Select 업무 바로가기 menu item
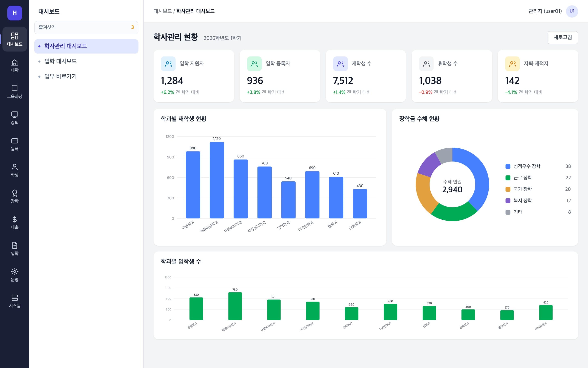The height and width of the screenshot is (368, 588). [86, 76]
